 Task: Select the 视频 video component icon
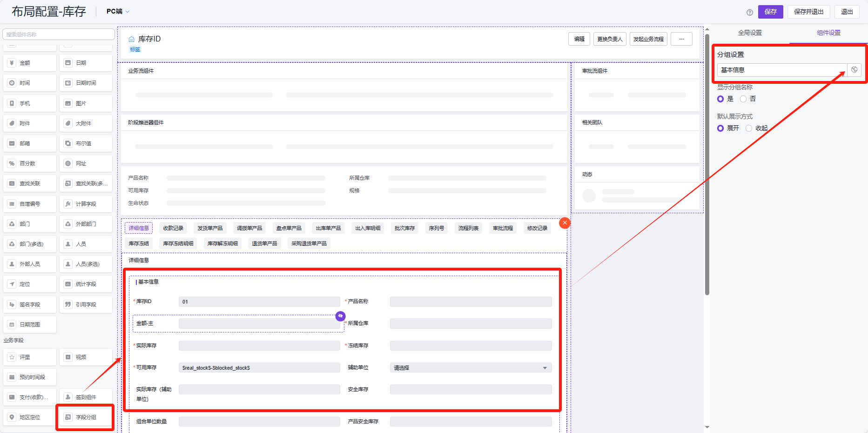coord(68,357)
